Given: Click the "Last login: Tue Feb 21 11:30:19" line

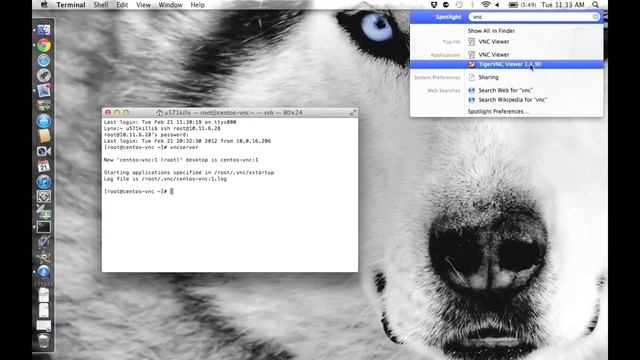Looking at the screenshot, I should pos(170,122).
